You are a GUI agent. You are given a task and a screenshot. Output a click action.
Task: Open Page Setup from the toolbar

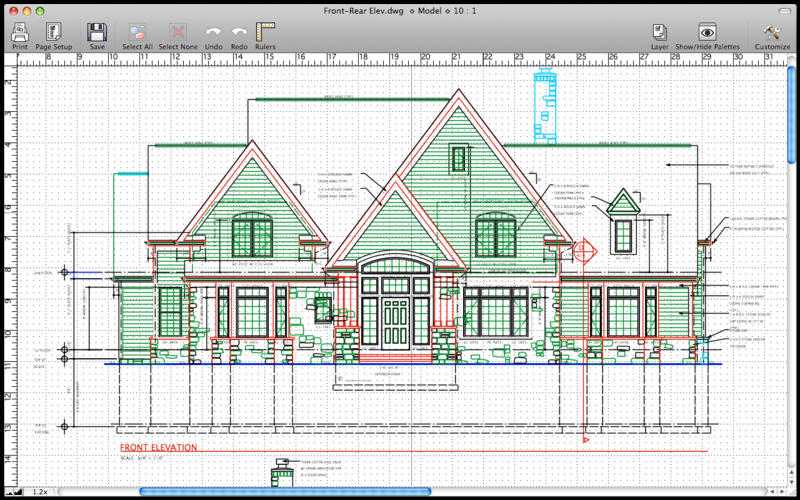[54, 32]
